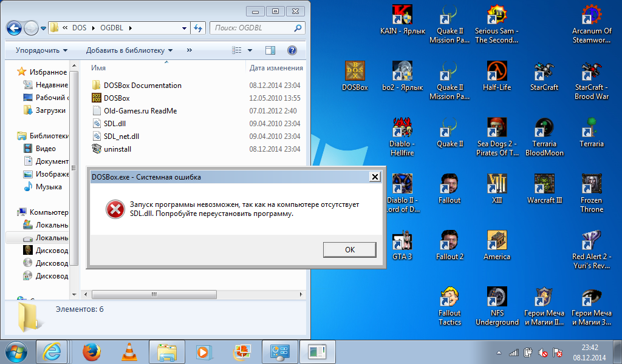Viewport: 622px width, 364px height.
Task: Open StarCraft Brood War desktop icon
Action: (592, 81)
